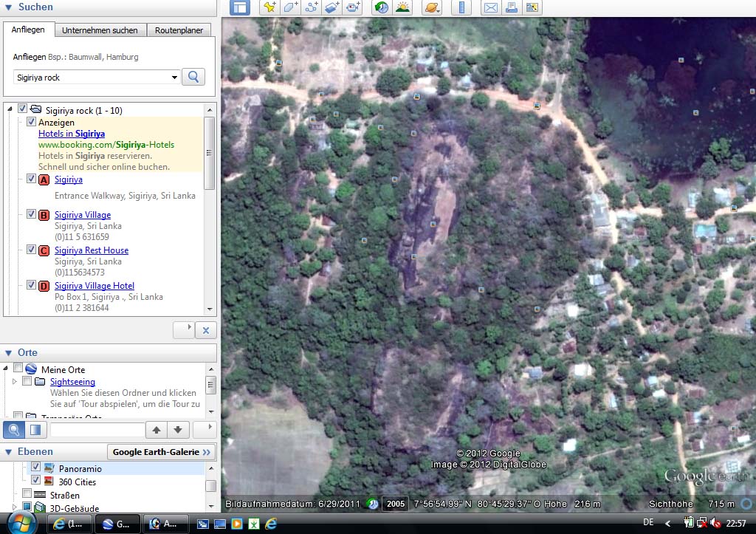Click the add placemark pushpin icon
This screenshot has height=534, width=756.
[269, 7]
